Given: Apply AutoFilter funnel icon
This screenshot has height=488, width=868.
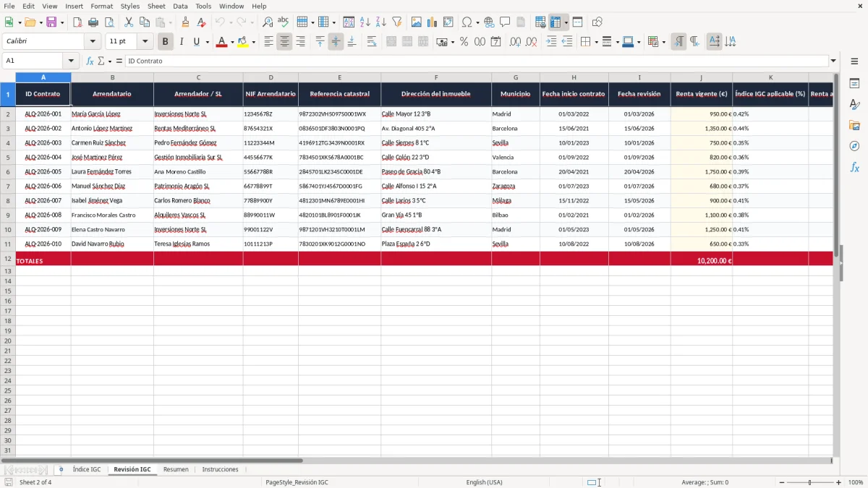Looking at the screenshot, I should click(396, 22).
